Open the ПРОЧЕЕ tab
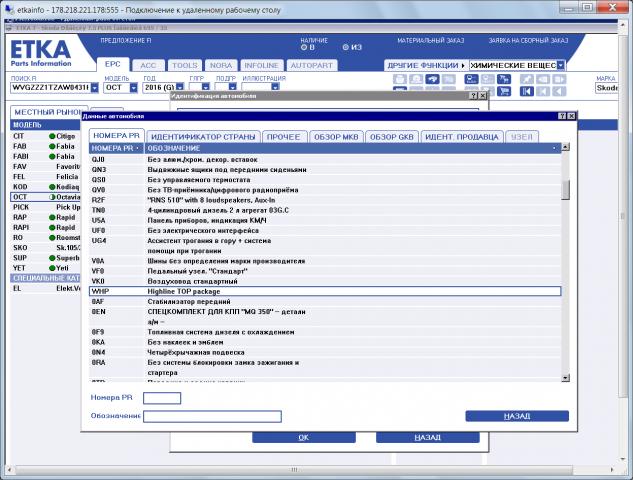 click(283, 137)
